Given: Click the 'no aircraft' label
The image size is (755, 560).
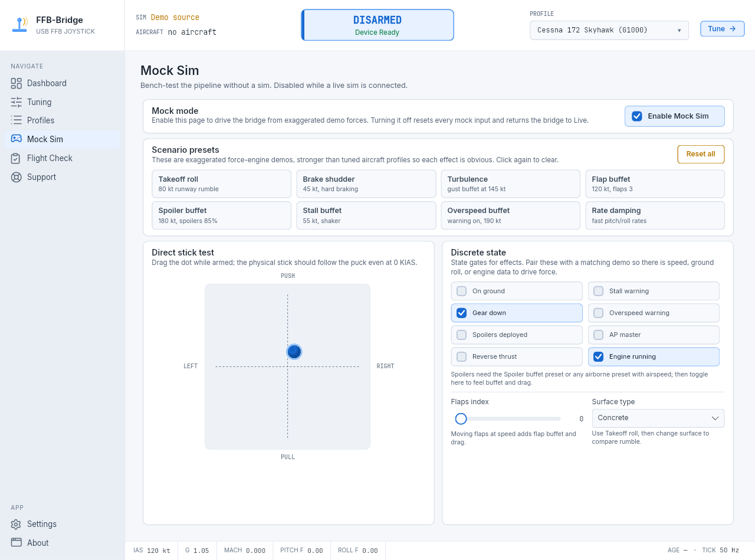Looking at the screenshot, I should [x=192, y=32].
